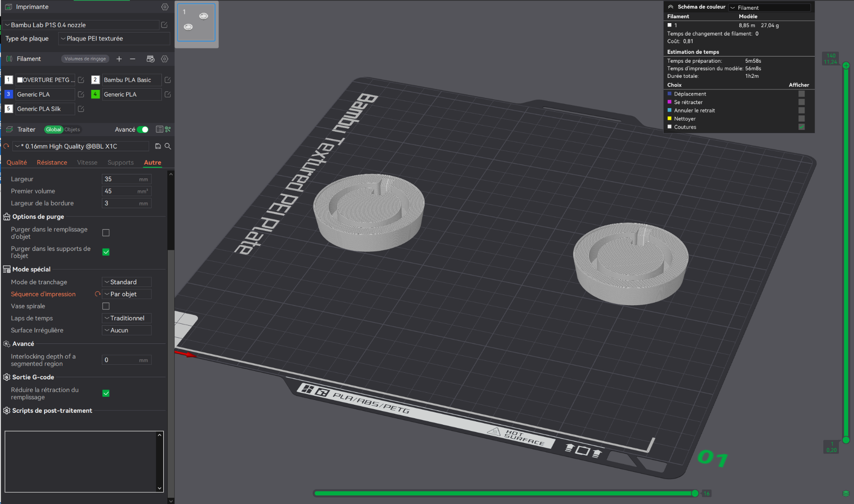Click filament 1 white color swatch
The image size is (854, 504).
8,80
